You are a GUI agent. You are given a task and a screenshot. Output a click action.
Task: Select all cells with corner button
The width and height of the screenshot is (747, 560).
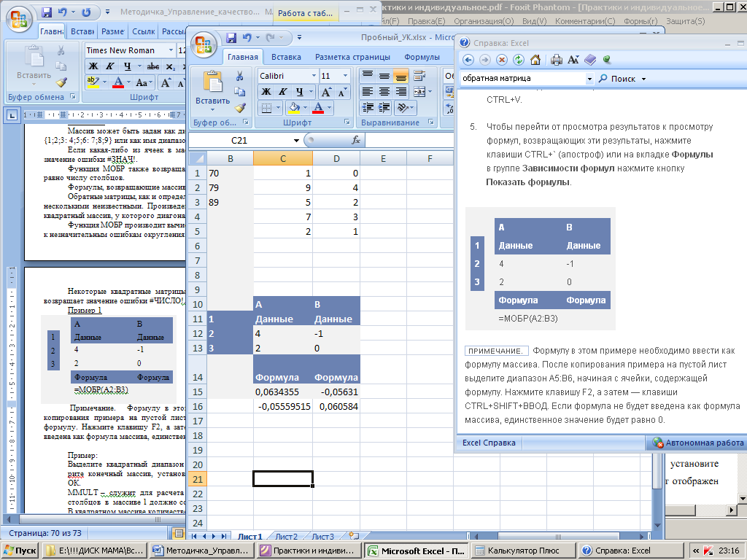[x=197, y=158]
